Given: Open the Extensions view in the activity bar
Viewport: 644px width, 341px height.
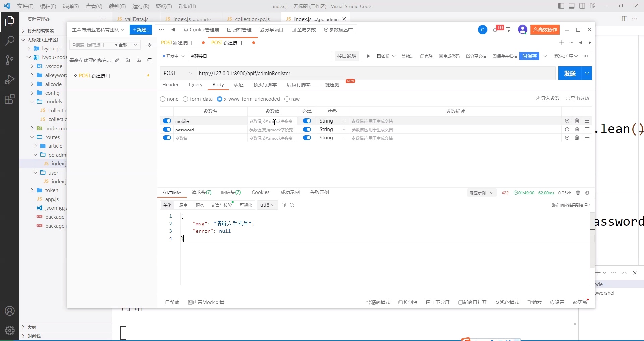Looking at the screenshot, I should pos(10,99).
